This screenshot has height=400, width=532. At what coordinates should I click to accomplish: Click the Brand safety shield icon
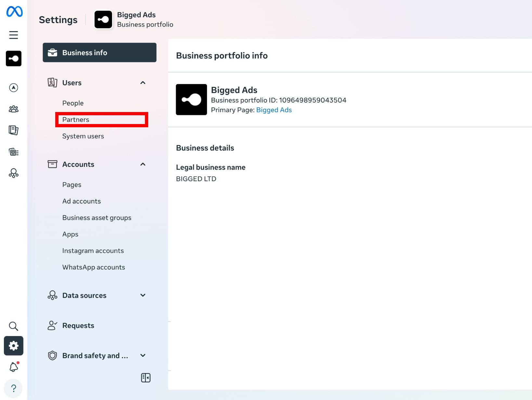[x=52, y=356]
